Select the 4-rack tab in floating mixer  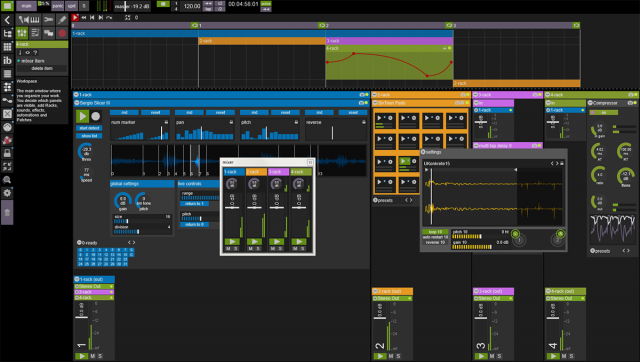coord(301,172)
